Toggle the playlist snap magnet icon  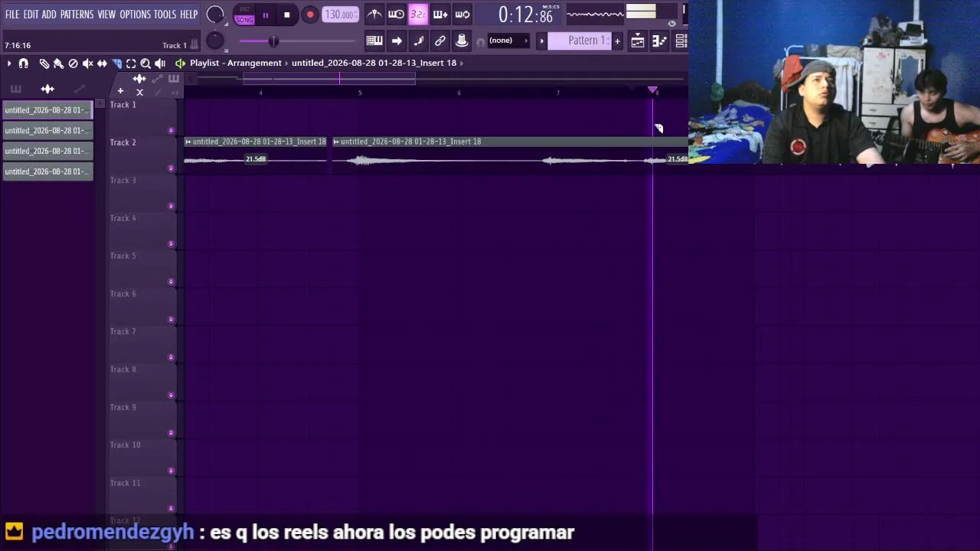pos(24,64)
